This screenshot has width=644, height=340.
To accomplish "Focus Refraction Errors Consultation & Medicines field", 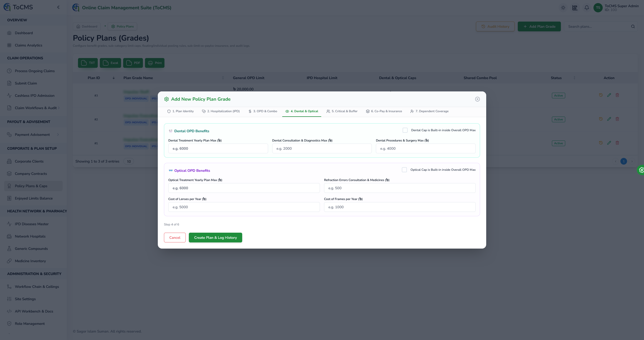I will pos(400,188).
